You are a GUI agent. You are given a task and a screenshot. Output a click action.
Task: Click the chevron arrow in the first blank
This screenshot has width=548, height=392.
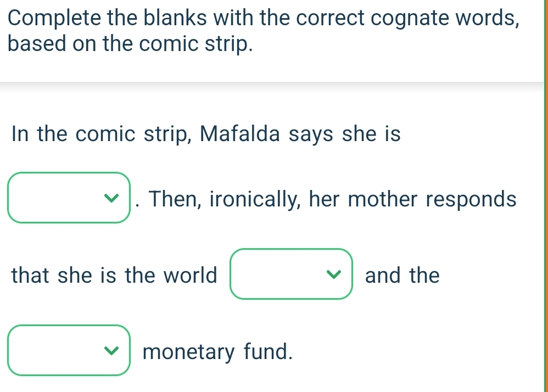[113, 198]
